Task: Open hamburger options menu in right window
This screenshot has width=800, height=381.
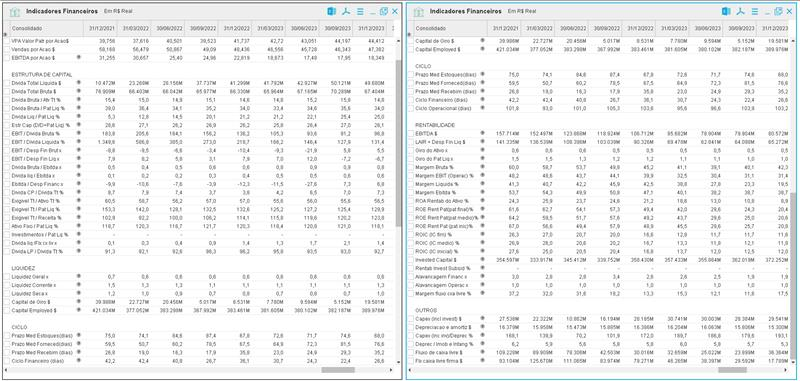Action: tap(755, 11)
